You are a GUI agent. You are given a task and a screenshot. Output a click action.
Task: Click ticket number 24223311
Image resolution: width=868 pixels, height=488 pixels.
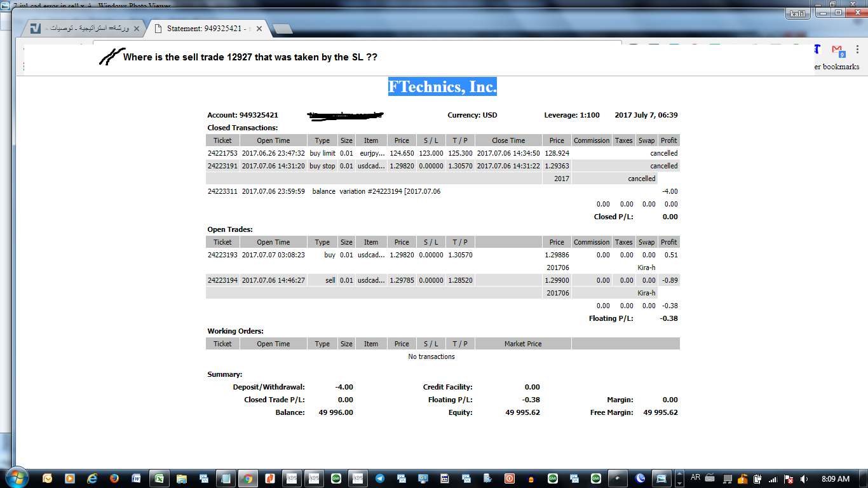[222, 191]
